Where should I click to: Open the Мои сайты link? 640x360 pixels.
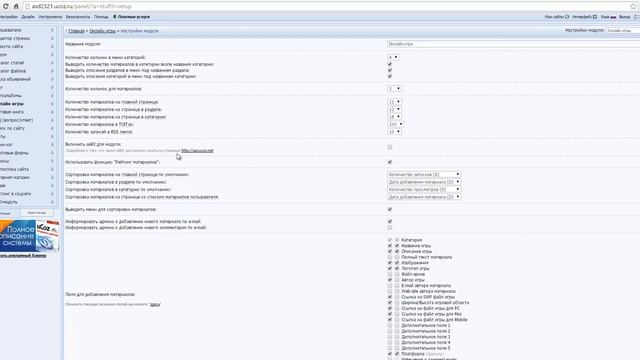[554, 17]
